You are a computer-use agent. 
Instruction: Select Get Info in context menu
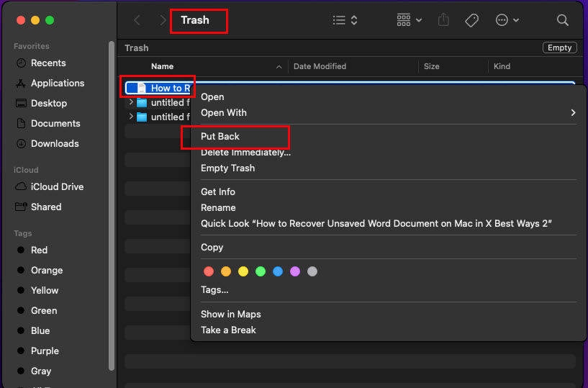pos(218,191)
